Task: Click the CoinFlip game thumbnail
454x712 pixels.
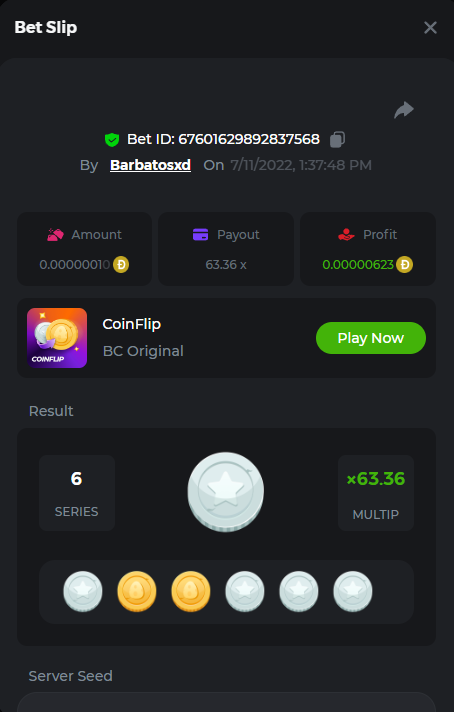Action: [x=57, y=338]
